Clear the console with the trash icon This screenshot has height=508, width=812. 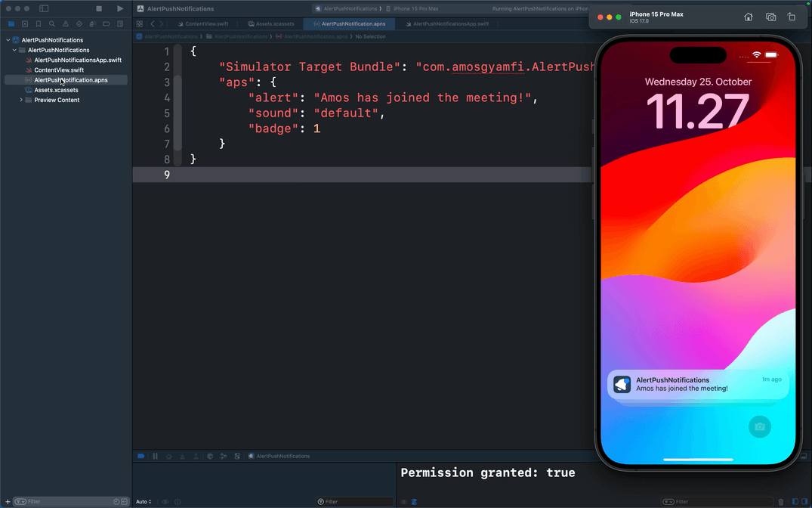pos(781,502)
